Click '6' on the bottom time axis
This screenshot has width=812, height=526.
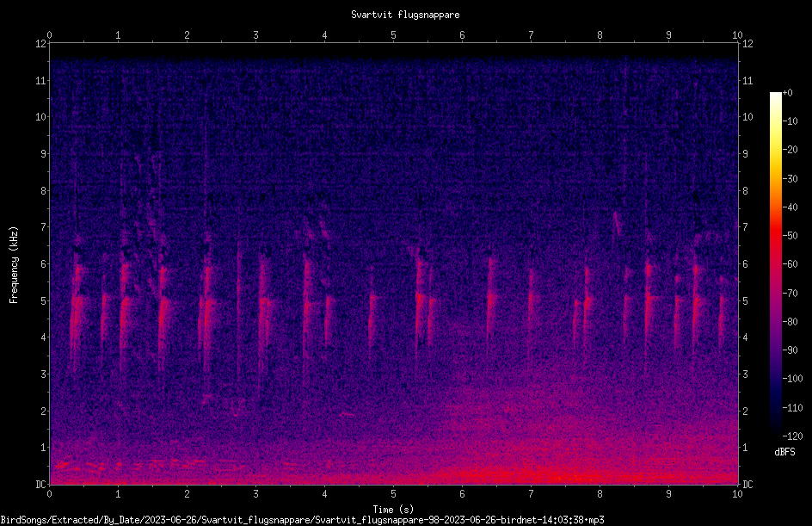(x=463, y=494)
